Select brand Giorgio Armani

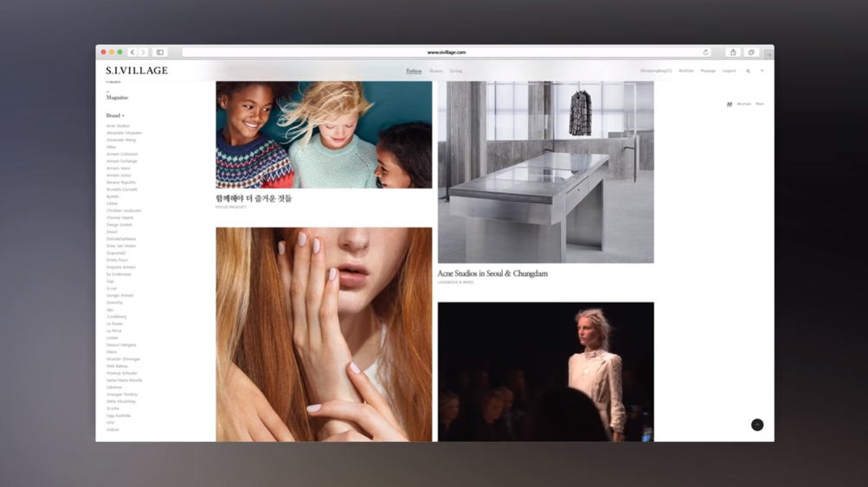[x=119, y=296]
